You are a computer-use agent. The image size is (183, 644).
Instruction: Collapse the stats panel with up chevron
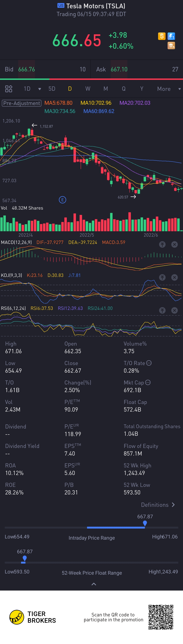(94, 584)
